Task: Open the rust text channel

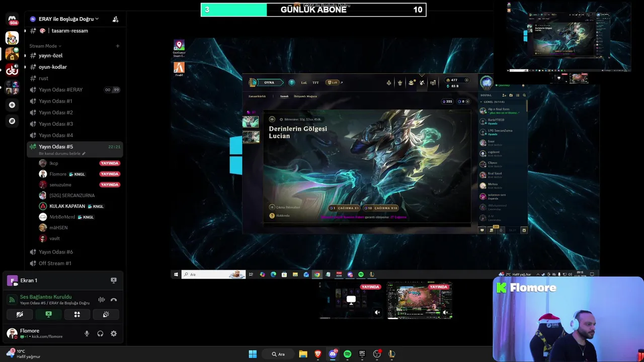Action: pos(74,78)
